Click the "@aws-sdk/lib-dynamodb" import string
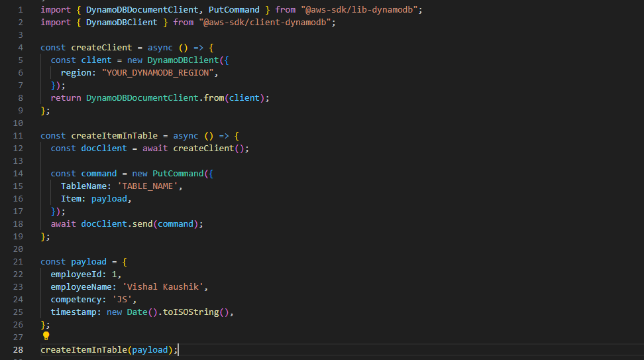This screenshot has width=644, height=360. 359,9
